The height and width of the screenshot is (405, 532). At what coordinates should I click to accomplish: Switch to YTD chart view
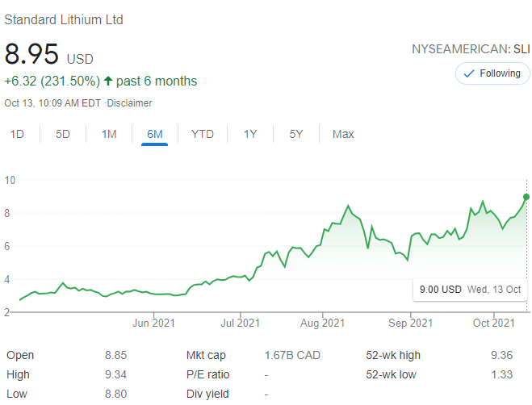click(x=203, y=134)
